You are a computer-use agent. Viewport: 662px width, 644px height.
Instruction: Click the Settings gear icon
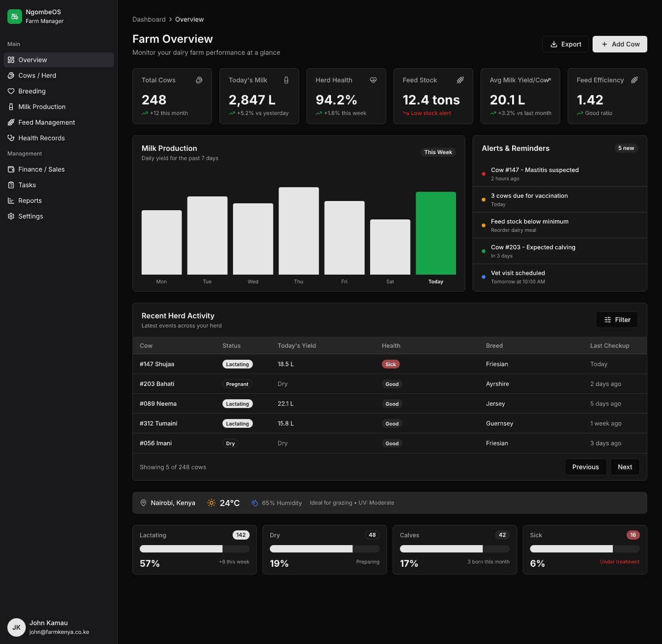click(x=11, y=216)
